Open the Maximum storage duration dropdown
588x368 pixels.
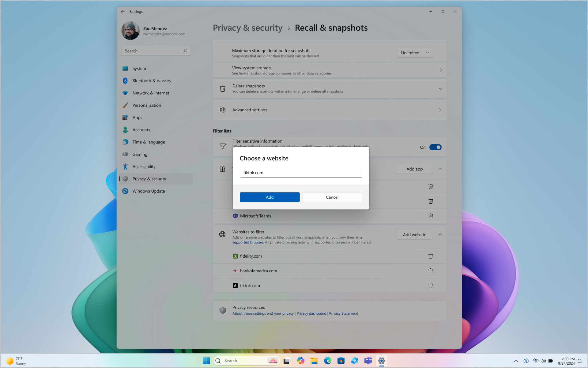click(x=414, y=52)
